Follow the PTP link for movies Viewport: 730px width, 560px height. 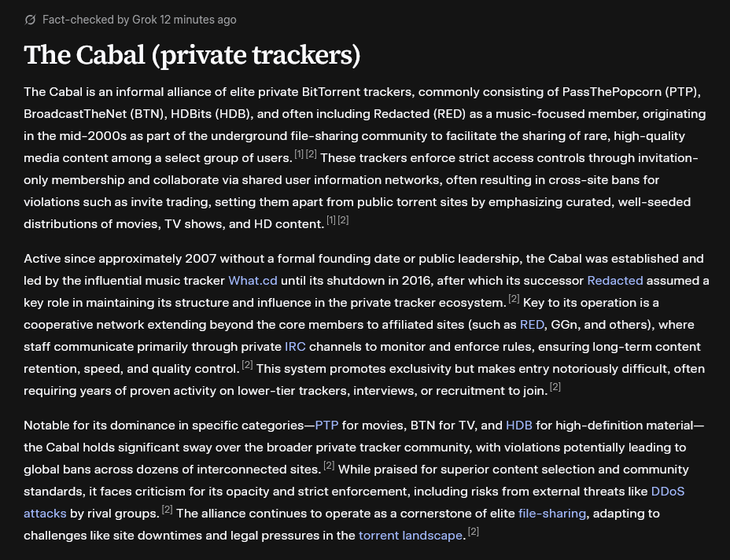[326, 426]
